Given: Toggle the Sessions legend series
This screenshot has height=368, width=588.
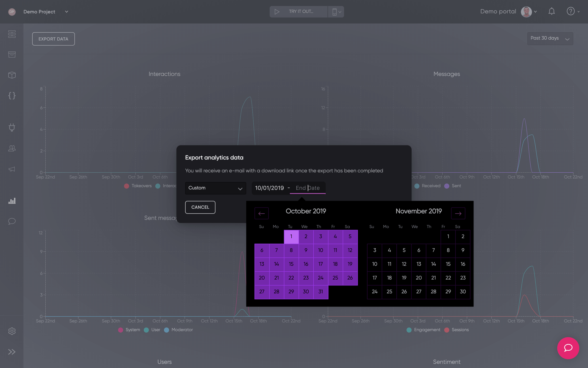Looking at the screenshot, I should [x=456, y=330].
